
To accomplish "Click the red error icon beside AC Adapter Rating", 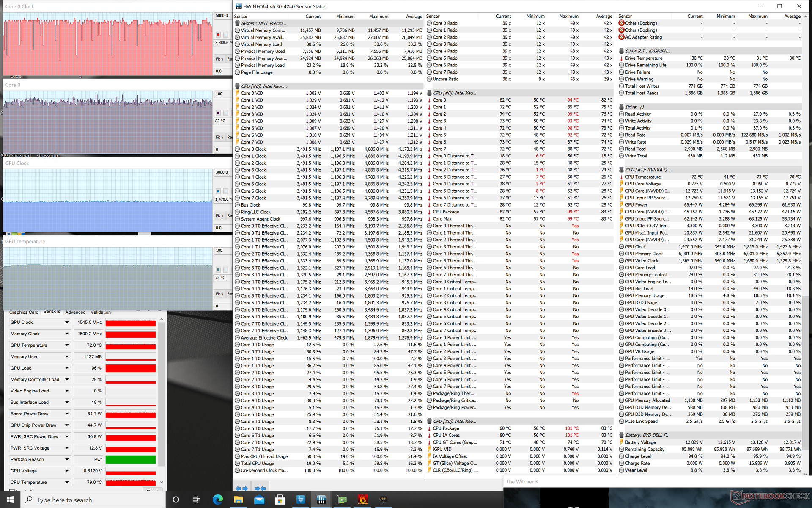I will [621, 37].
